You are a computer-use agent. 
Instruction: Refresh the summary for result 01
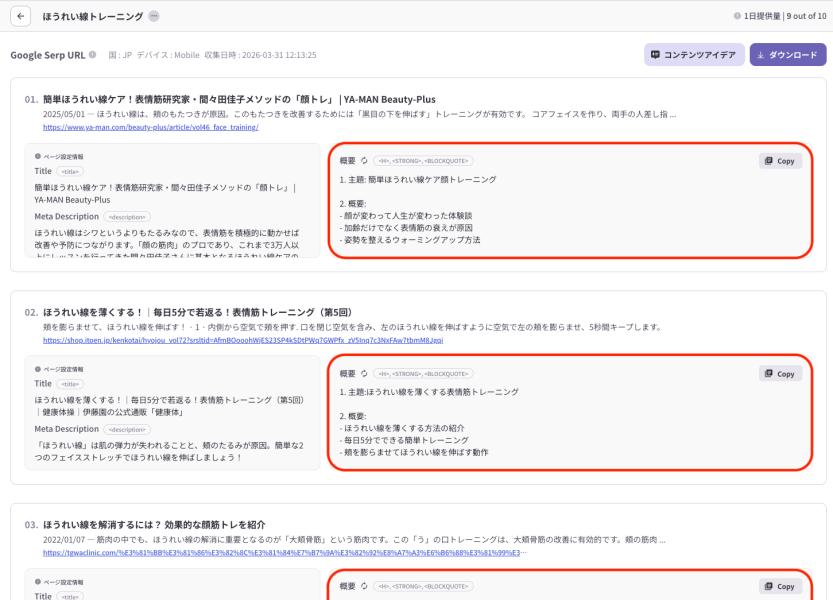pyautogui.click(x=364, y=160)
